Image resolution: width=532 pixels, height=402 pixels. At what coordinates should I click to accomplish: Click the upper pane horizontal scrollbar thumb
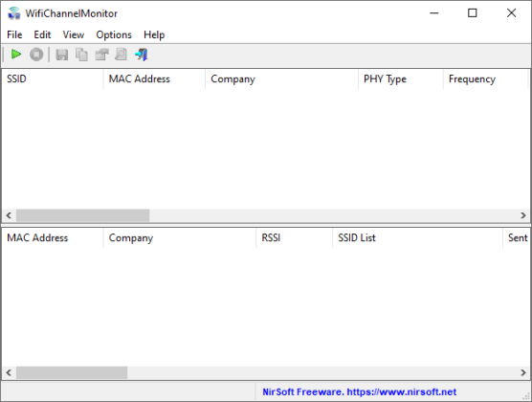(83, 215)
